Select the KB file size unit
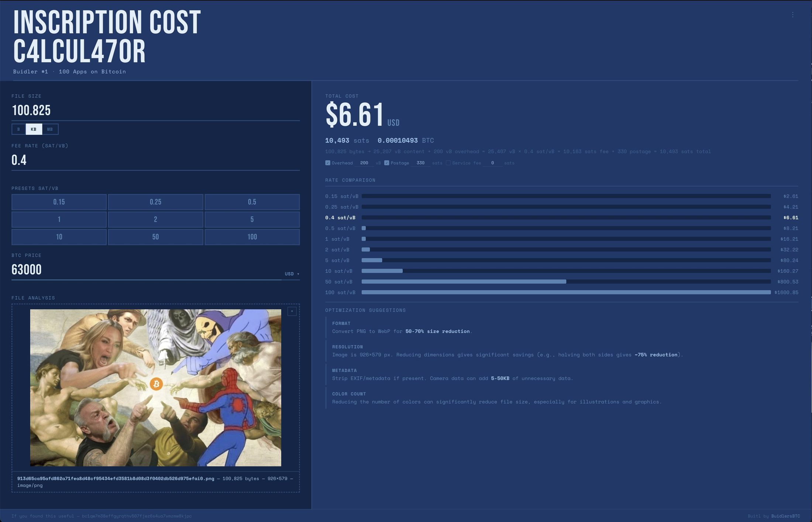 pyautogui.click(x=34, y=129)
